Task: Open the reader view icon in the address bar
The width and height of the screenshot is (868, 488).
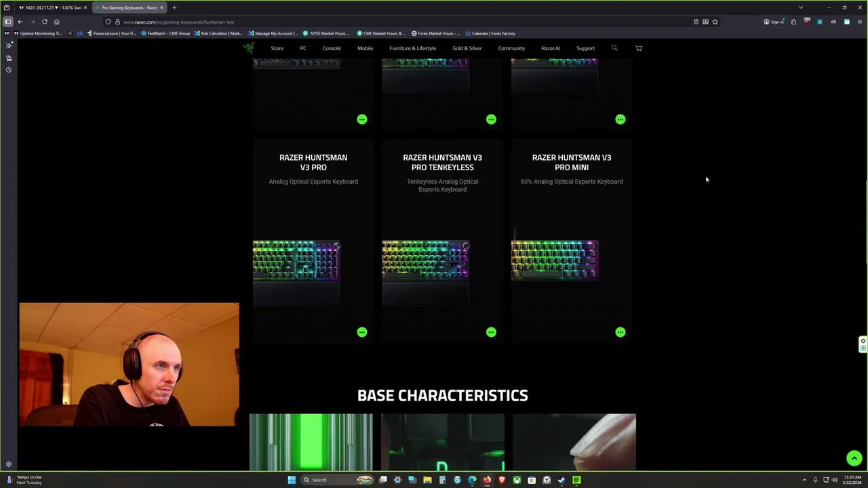Action: [x=696, y=22]
